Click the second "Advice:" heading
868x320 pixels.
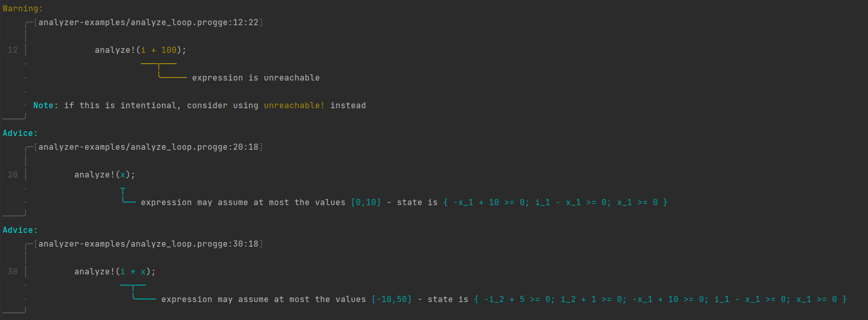click(x=20, y=230)
